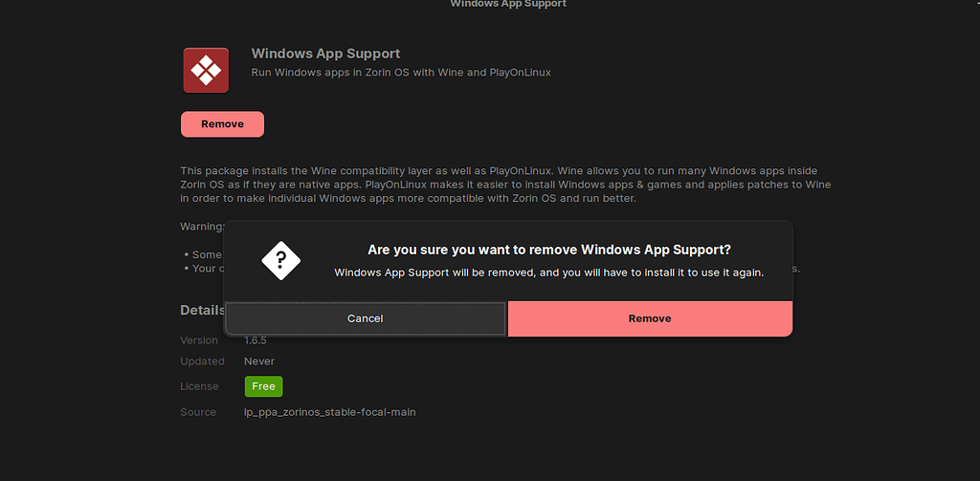
Task: Confirm removal with the dialog's Remove button
Action: [x=650, y=318]
